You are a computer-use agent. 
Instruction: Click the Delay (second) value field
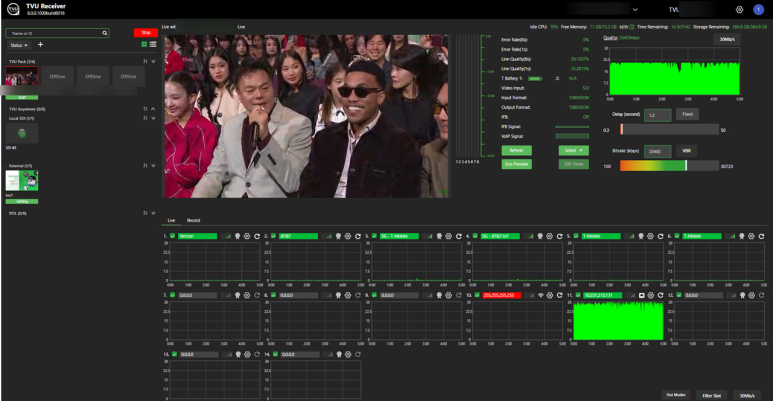click(x=658, y=115)
